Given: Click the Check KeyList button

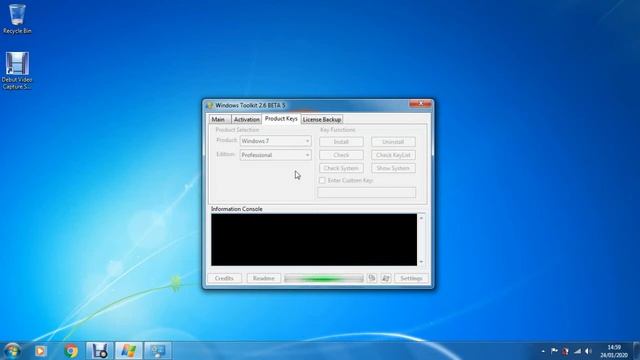Looking at the screenshot, I should point(393,155).
